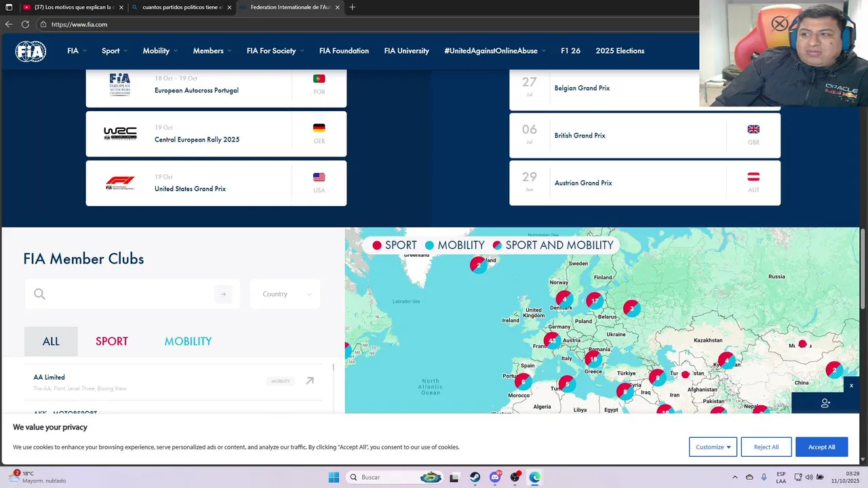
Task: Select the SPORT clubs tab
Action: click(112, 342)
